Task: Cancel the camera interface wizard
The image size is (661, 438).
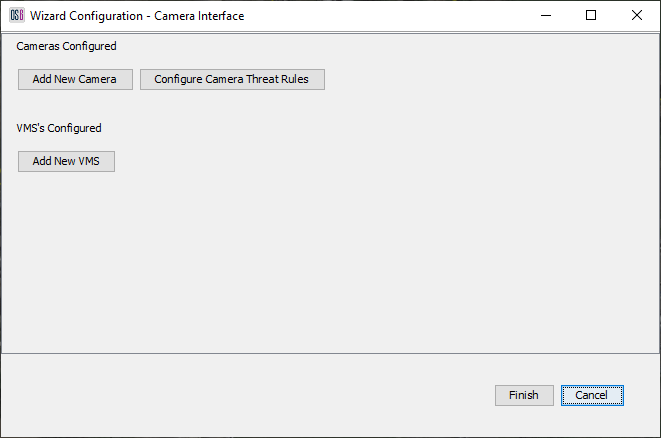Action: [592, 395]
